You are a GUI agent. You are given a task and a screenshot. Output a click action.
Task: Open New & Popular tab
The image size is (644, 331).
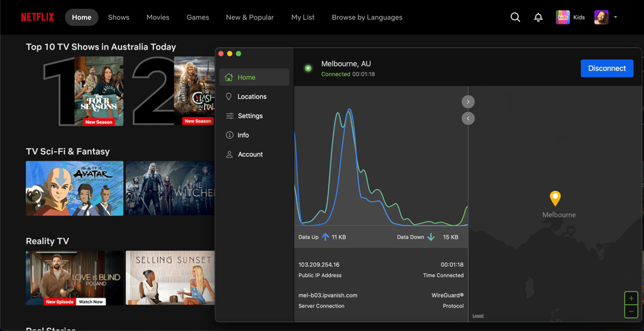coord(250,17)
